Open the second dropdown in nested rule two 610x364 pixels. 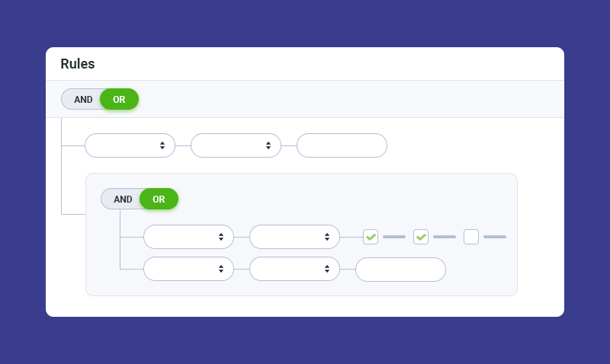point(294,269)
